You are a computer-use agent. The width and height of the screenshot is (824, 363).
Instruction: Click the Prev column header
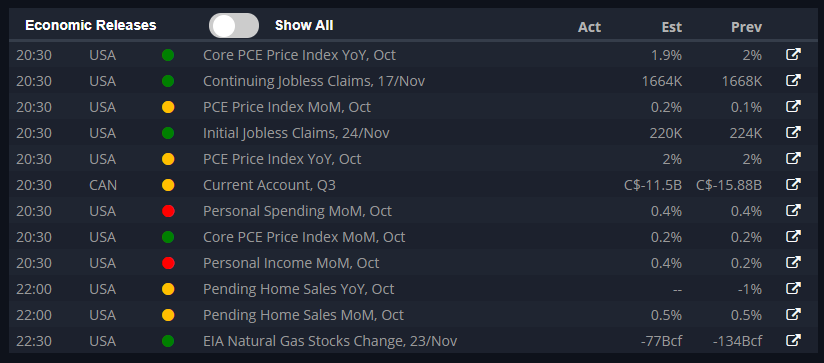pyautogui.click(x=746, y=27)
